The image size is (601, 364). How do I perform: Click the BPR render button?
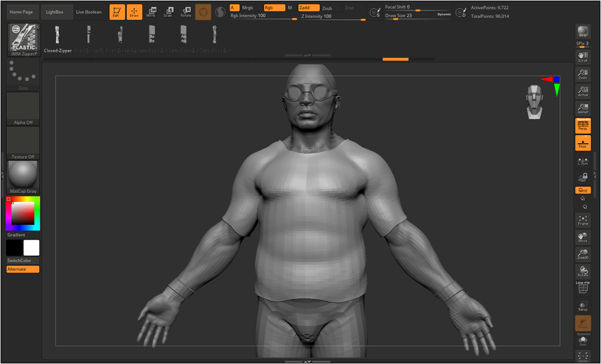582,32
